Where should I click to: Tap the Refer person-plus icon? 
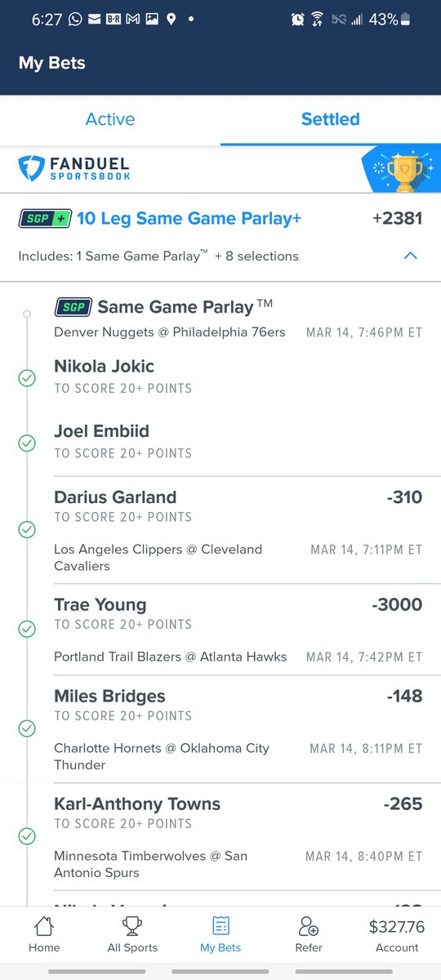pyautogui.click(x=309, y=925)
